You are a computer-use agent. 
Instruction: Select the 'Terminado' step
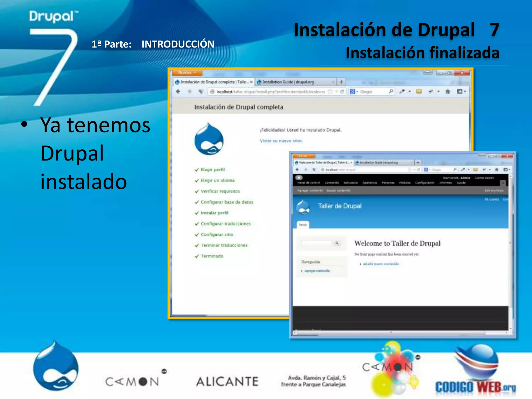coord(212,256)
